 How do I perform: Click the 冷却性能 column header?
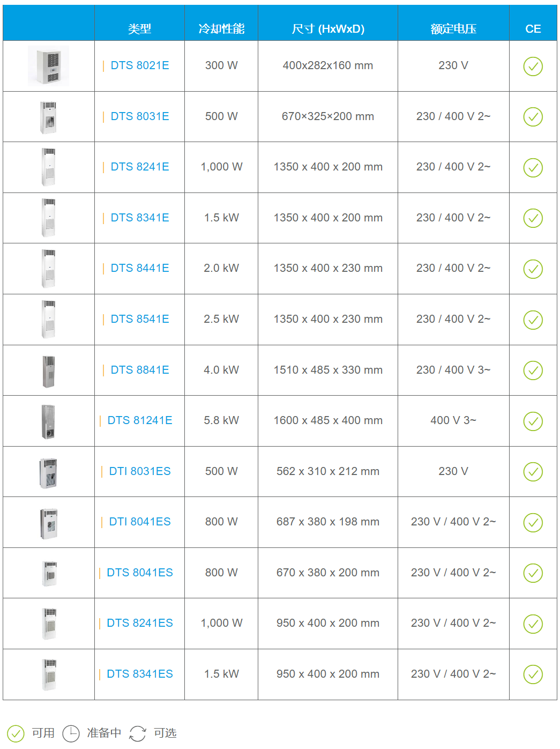pyautogui.click(x=221, y=29)
